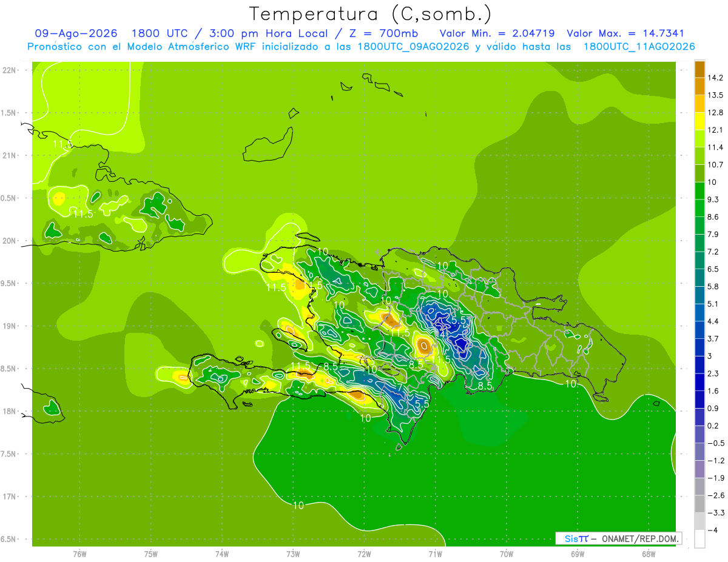Click the lime swatch between 10.7 and 11.4

pyautogui.click(x=699, y=156)
